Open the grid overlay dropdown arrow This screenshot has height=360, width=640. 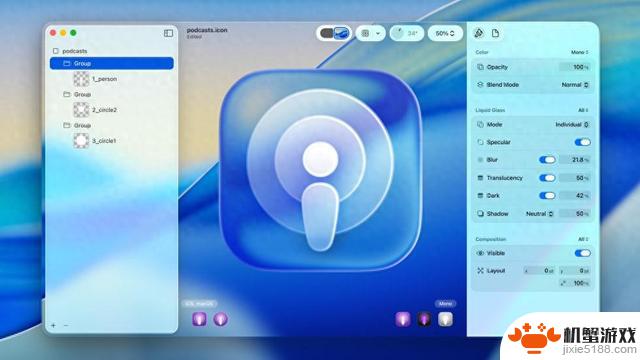click(378, 33)
